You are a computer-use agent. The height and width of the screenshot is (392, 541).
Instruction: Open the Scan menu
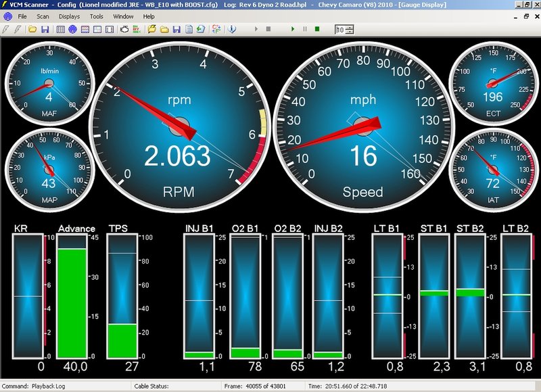pyautogui.click(x=43, y=16)
